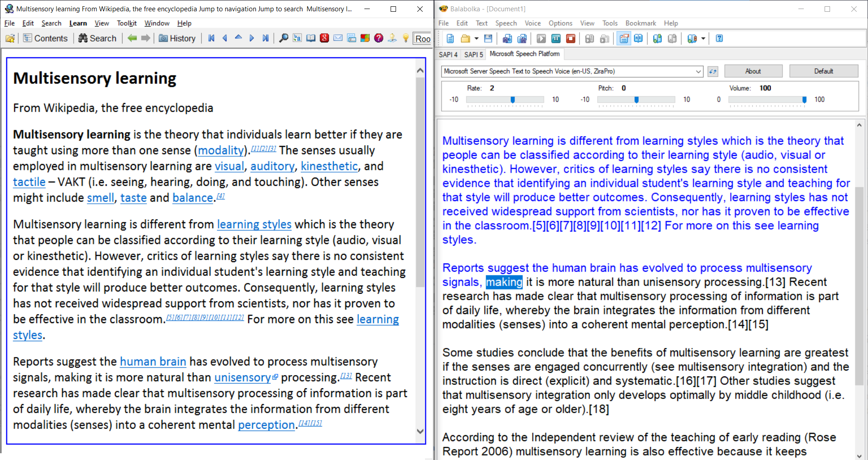868x460 pixels.
Task: Adjust the Pitch slider in Balabolka
Action: point(636,99)
